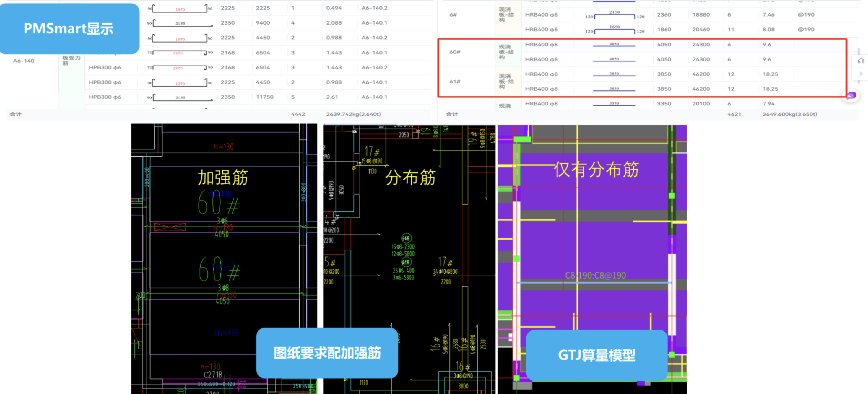Click the total length value 18880
The image size is (868, 394).
tap(701, 15)
